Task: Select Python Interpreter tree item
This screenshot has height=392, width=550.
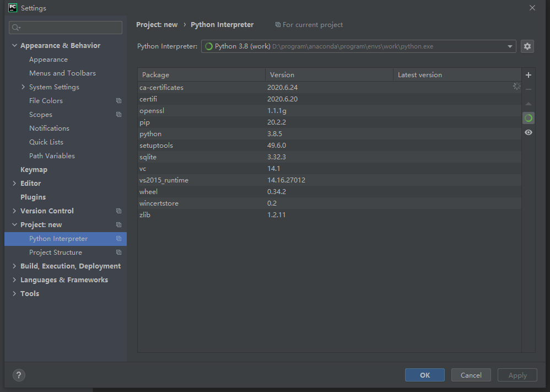Action: click(66, 239)
